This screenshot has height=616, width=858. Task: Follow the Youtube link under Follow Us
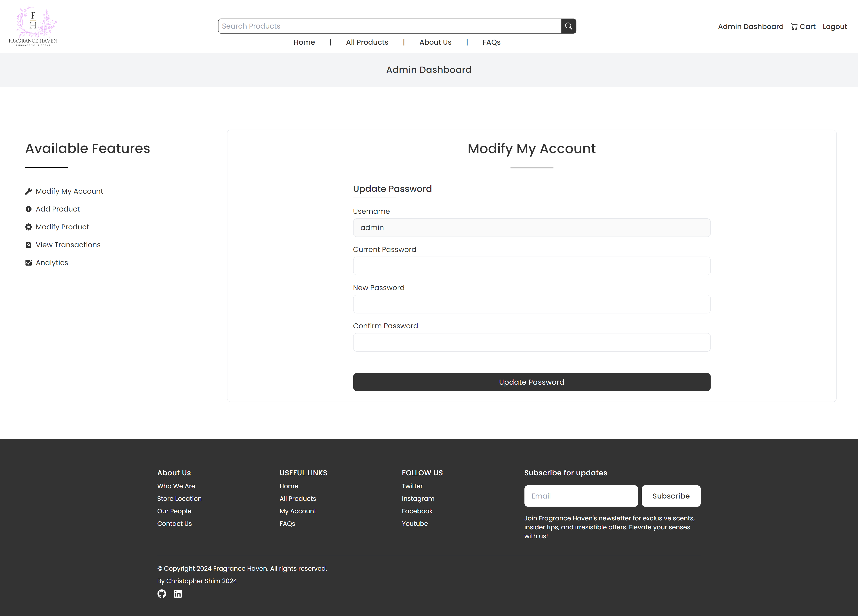[415, 523]
